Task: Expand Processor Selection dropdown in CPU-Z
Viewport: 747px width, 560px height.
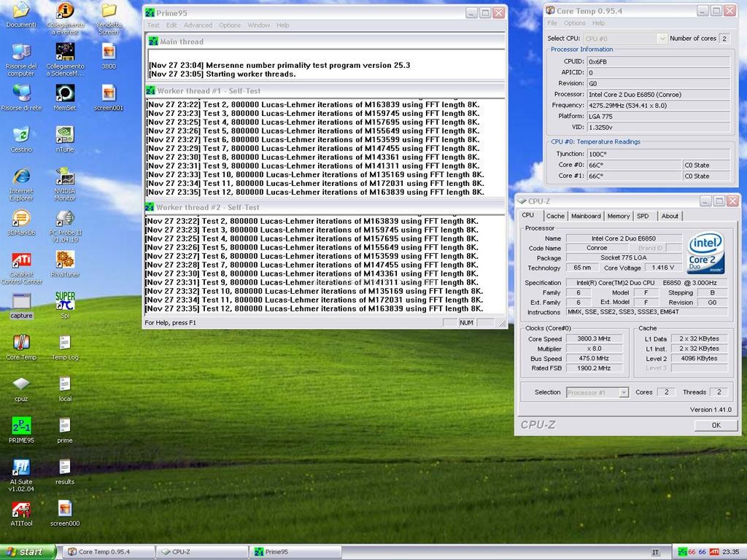Action: coord(597,392)
